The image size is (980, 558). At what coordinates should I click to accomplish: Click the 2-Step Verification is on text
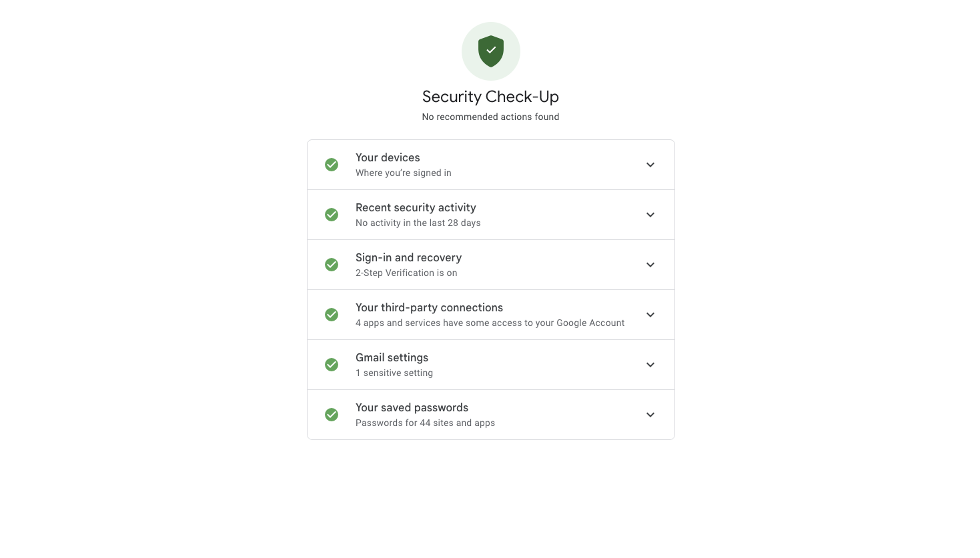pos(406,273)
